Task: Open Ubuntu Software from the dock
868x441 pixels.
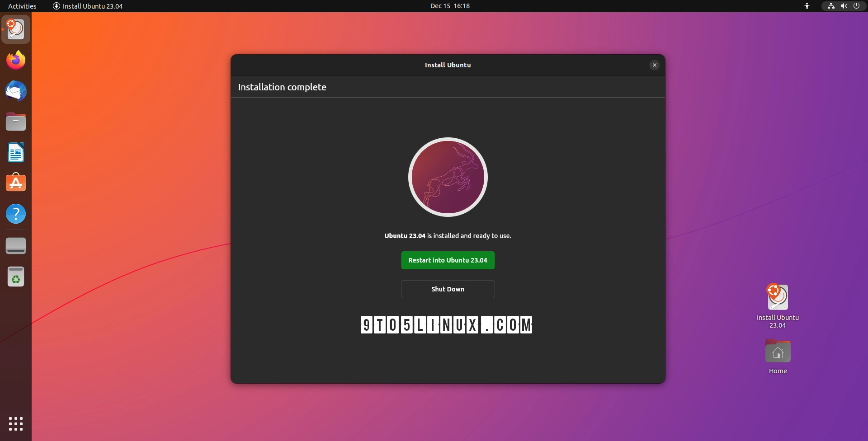Action: [16, 183]
